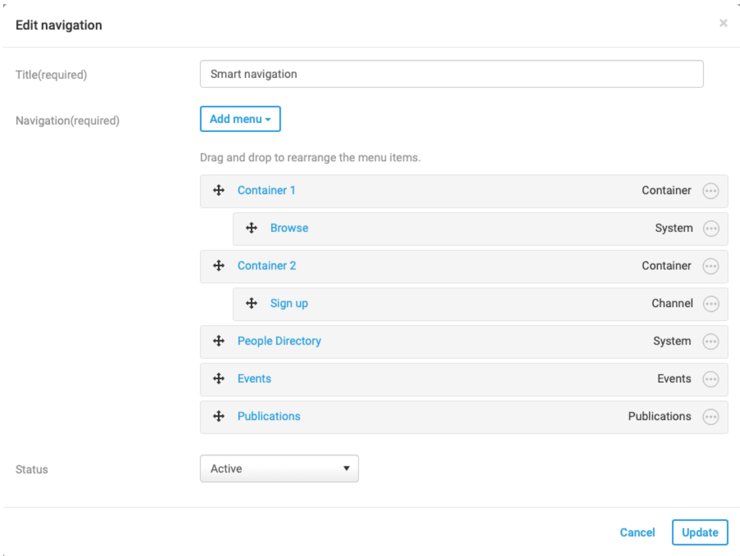Close the Edit navigation dialog
This screenshot has width=740, height=556.
(x=723, y=23)
